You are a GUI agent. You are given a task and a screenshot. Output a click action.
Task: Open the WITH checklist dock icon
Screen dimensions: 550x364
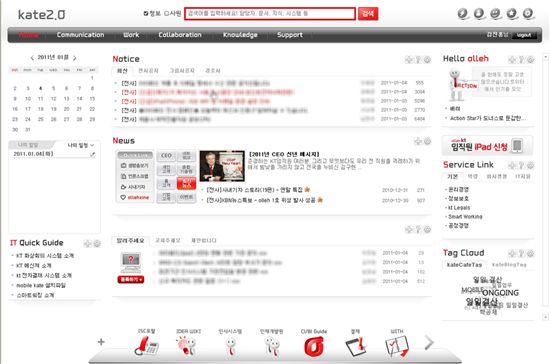click(x=397, y=346)
